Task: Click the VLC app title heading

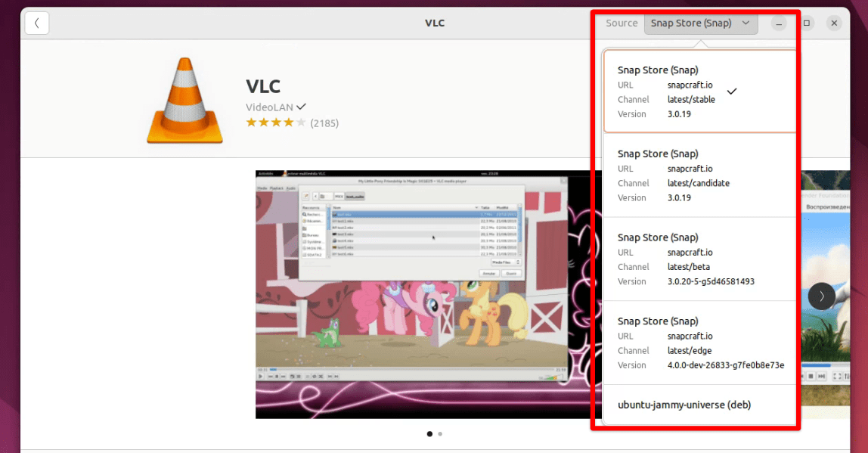Action: pos(263,86)
